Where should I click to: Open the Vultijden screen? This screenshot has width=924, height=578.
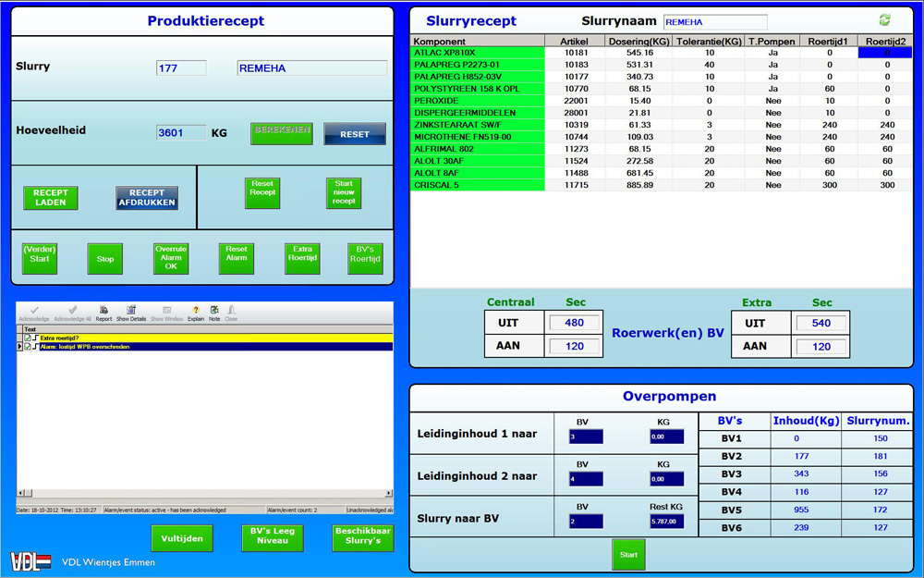[182, 538]
